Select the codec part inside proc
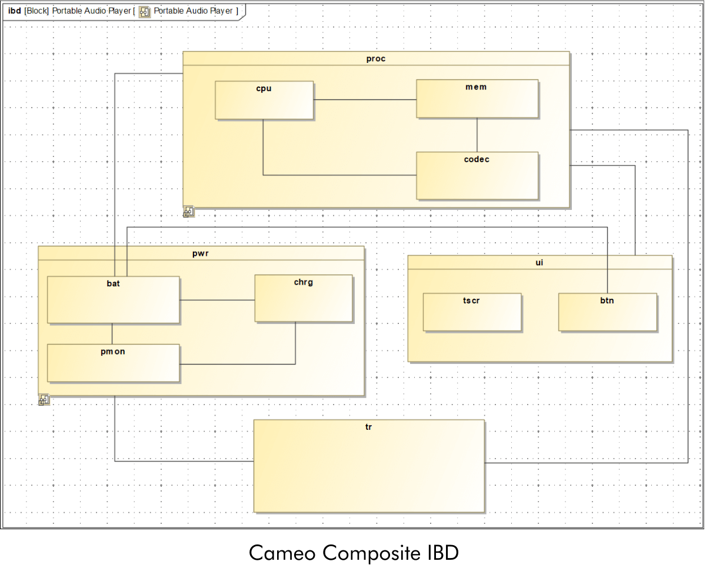This screenshot has width=706, height=588. point(477,175)
